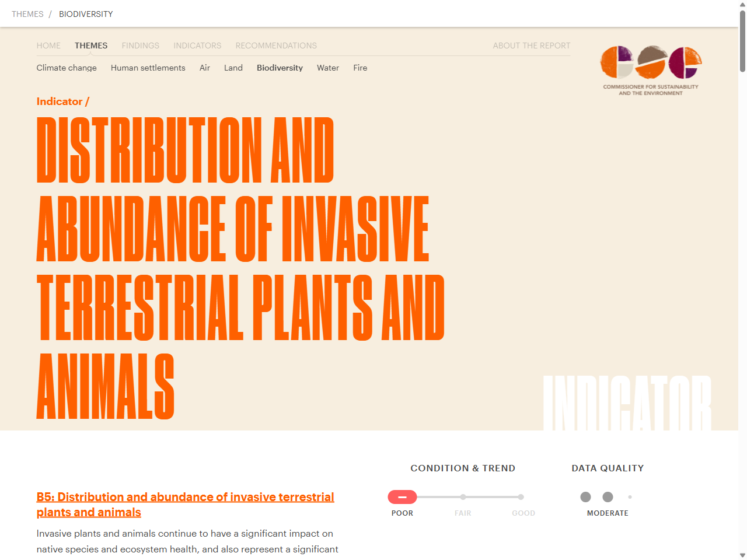This screenshot has height=560, width=747.
Task: Select the Climate change theme
Action: click(x=67, y=68)
